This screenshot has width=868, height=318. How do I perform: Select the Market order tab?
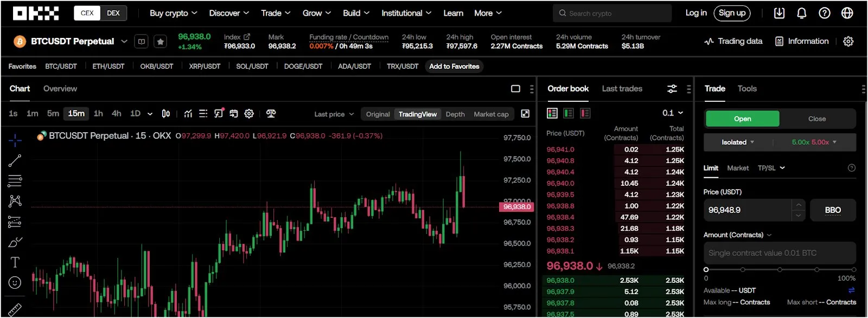click(738, 168)
